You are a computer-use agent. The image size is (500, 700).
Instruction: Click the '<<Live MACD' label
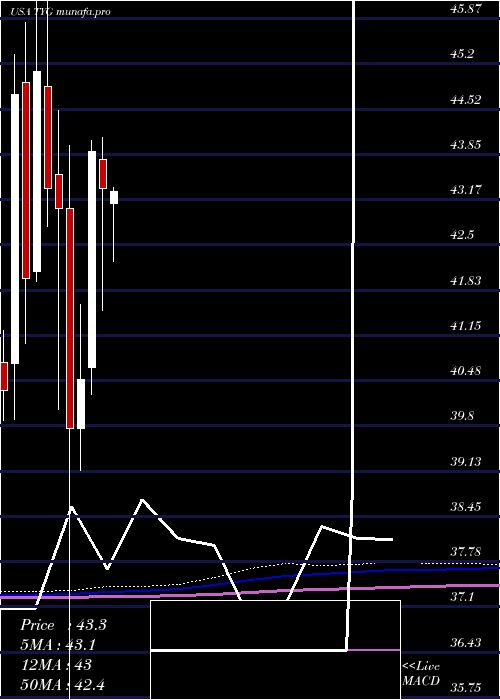[x=421, y=674]
